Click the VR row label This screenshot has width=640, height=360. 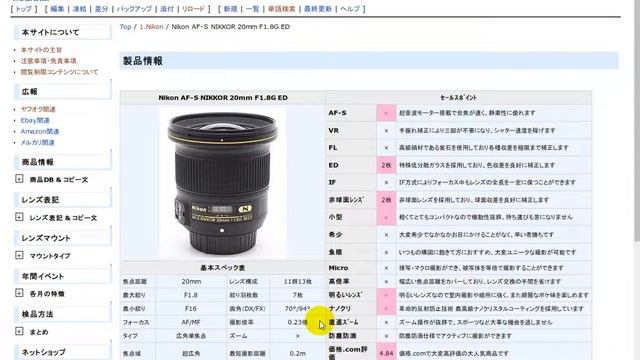point(333,131)
